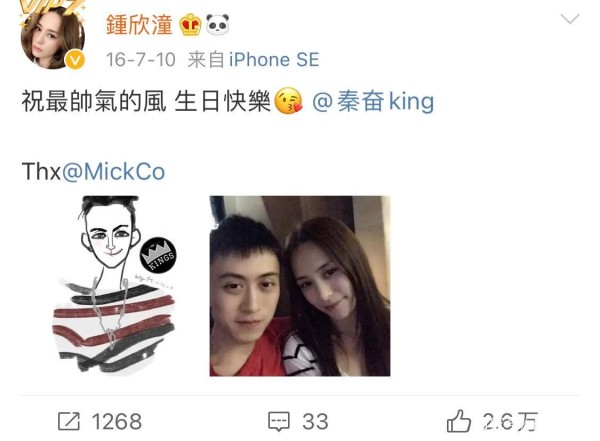600x441 pixels.
Task: Click the gold crown badge icon
Action: pyautogui.click(x=190, y=25)
